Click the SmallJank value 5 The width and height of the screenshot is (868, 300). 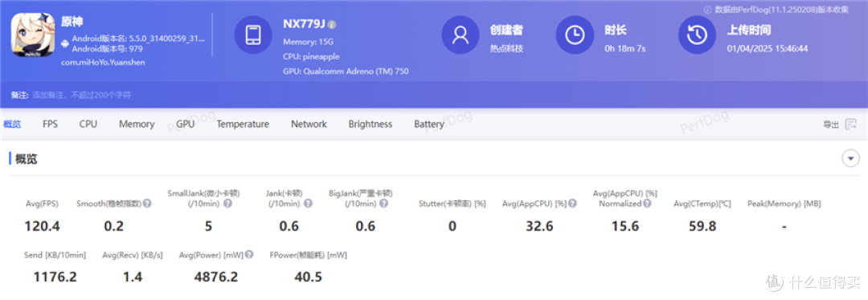(208, 226)
